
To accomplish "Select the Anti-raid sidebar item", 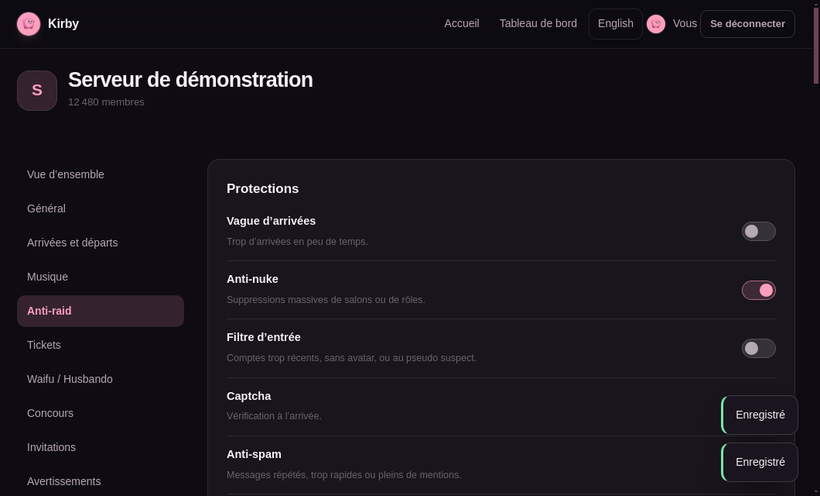I will click(100, 311).
